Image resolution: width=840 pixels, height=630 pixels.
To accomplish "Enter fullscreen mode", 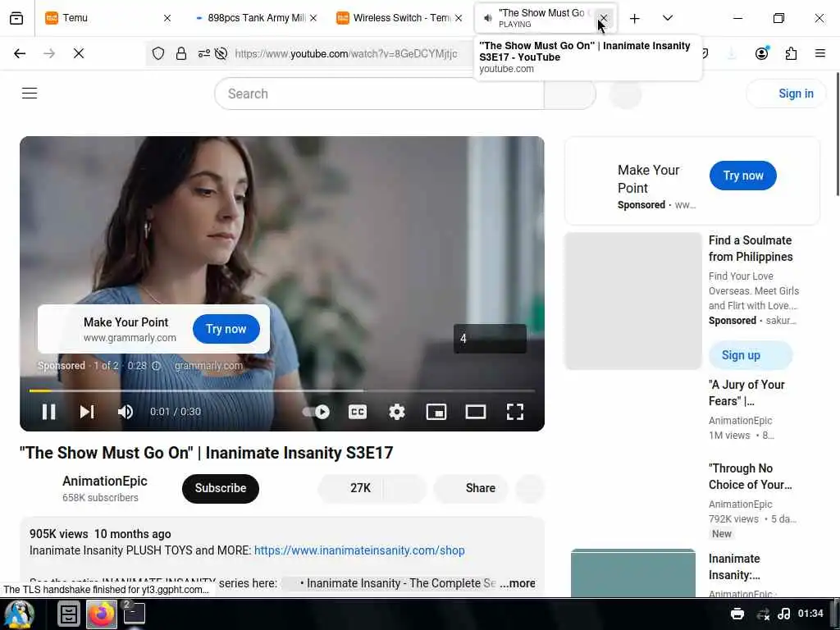I will tap(515, 412).
